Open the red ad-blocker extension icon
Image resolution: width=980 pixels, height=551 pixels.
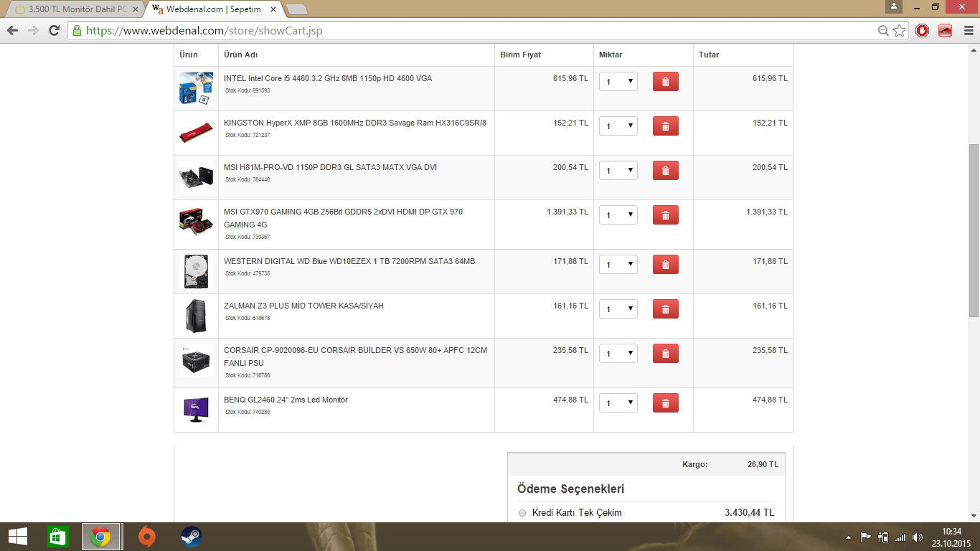(x=923, y=31)
